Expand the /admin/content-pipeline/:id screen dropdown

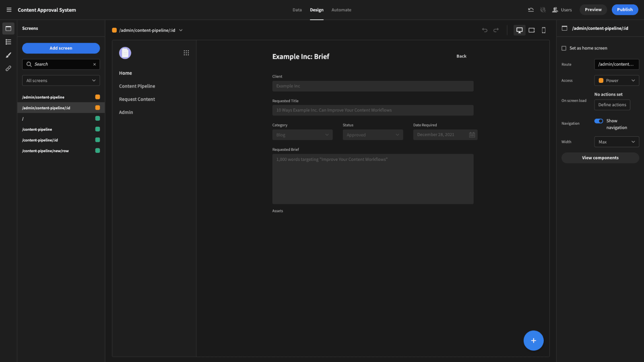coord(181,30)
